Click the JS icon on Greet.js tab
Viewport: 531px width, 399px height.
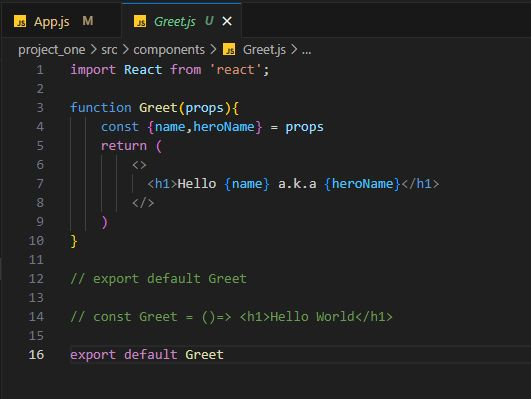pyautogui.click(x=140, y=21)
